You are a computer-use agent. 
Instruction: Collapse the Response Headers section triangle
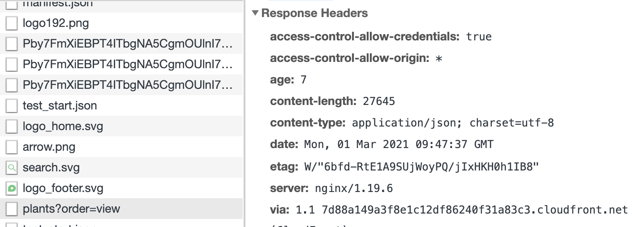pos(255,13)
